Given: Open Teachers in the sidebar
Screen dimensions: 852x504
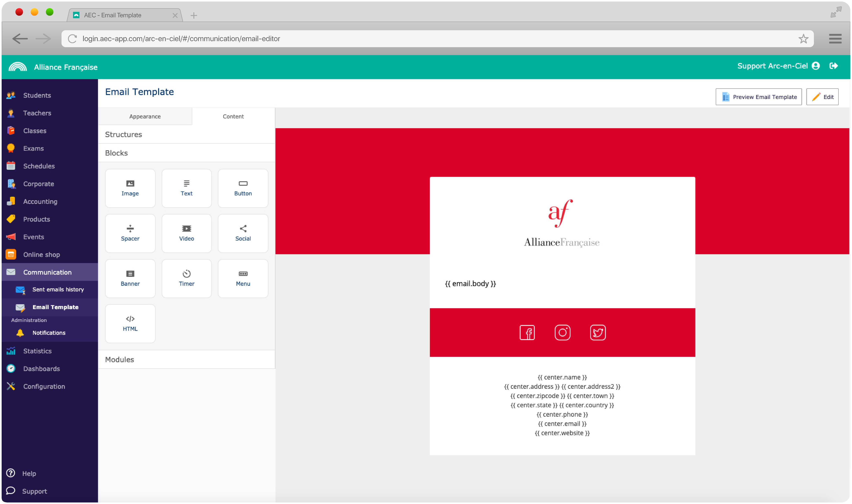Looking at the screenshot, I should coord(50,113).
